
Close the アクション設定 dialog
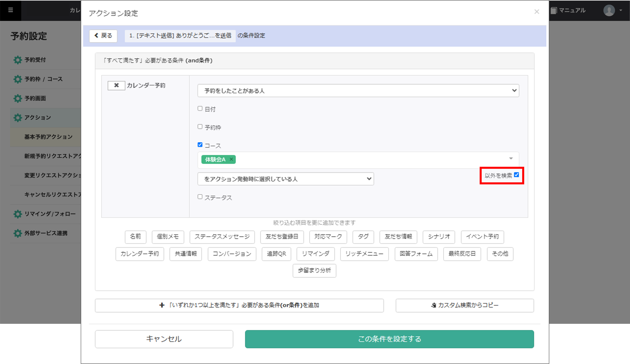(537, 12)
